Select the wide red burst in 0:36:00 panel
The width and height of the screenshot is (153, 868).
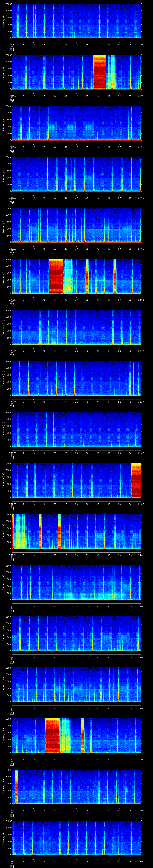click(x=52, y=736)
